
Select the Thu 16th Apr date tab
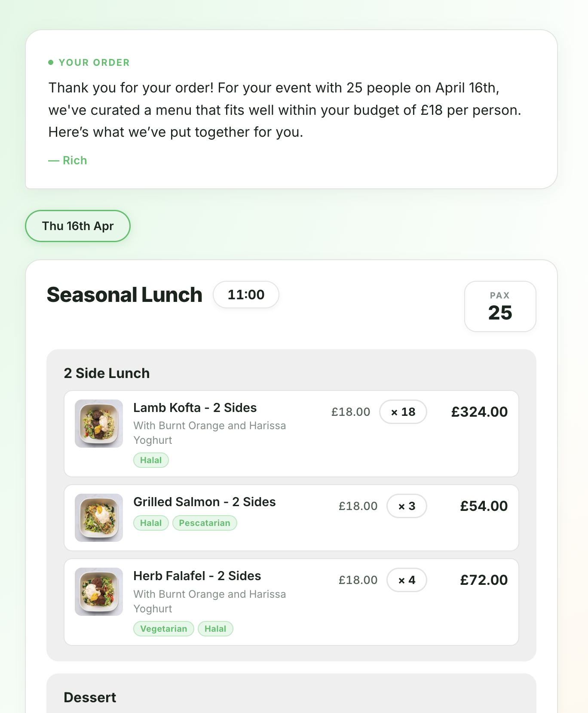click(x=78, y=226)
